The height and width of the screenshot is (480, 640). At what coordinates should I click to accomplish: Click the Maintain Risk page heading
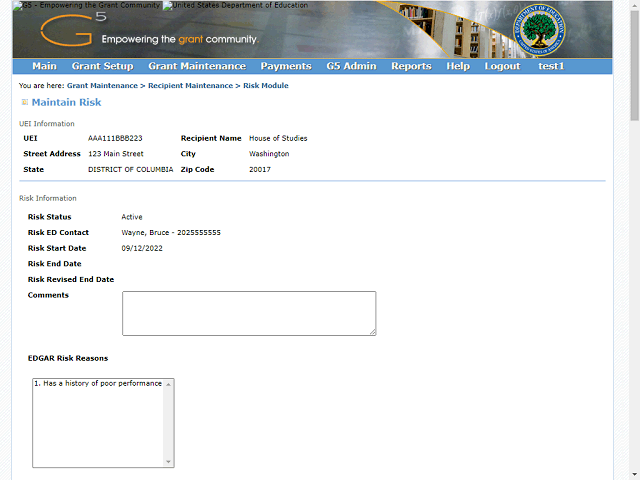coord(67,102)
